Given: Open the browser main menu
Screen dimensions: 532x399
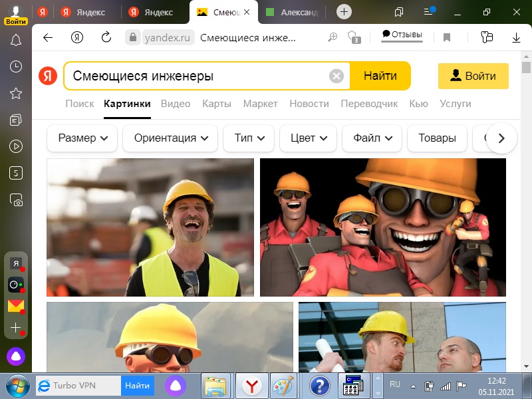Looking at the screenshot, I should [x=428, y=12].
